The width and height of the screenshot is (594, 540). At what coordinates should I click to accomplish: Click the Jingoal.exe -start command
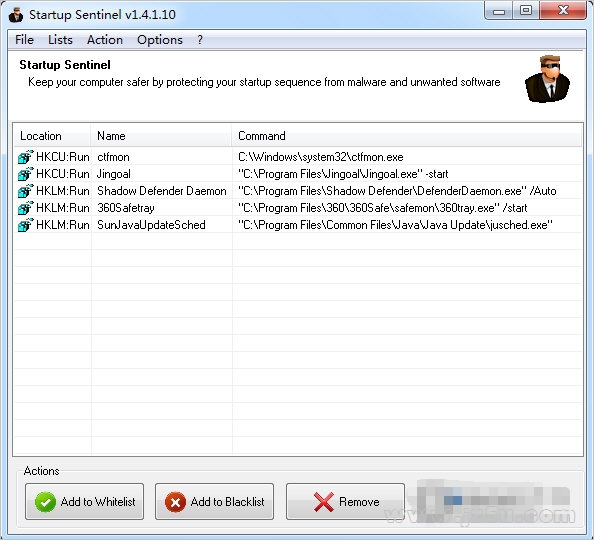tap(343, 174)
